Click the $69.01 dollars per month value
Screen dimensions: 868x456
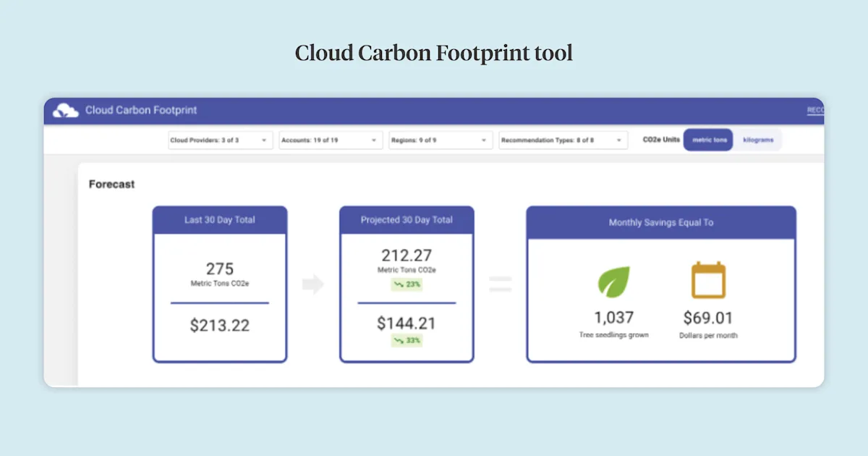(708, 318)
